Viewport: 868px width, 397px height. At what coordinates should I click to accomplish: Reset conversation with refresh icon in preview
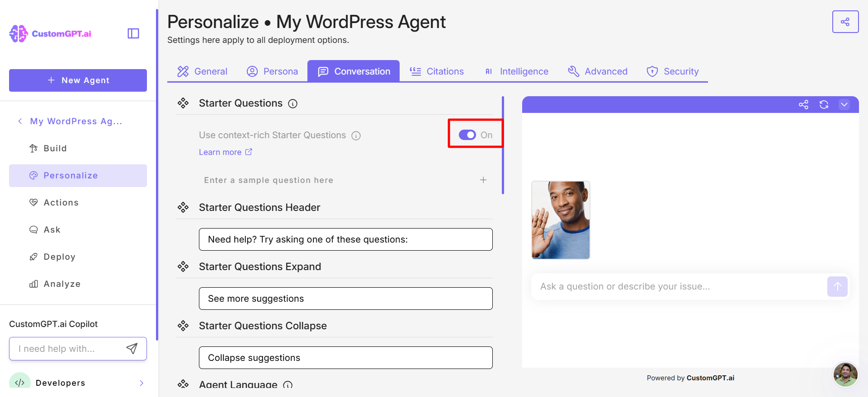824,105
